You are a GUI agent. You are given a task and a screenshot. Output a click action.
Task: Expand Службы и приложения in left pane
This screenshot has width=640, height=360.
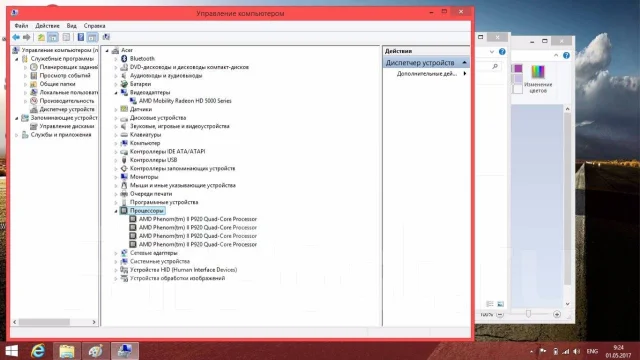pos(17,135)
